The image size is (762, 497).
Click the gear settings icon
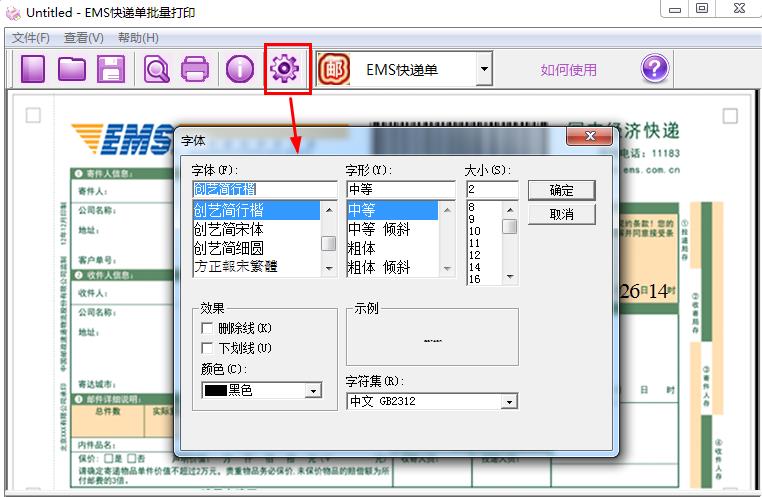pyautogui.click(x=286, y=69)
